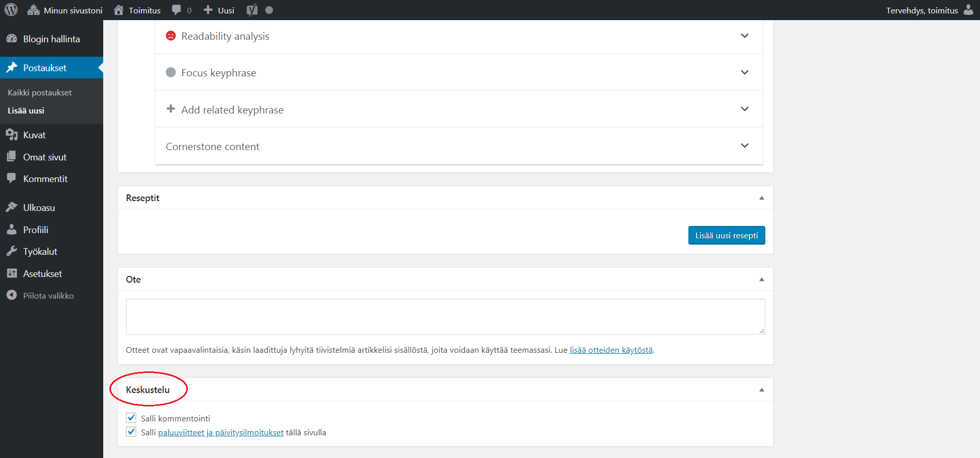
Task: Collapse the Reseptit panel arrow
Action: click(762, 198)
